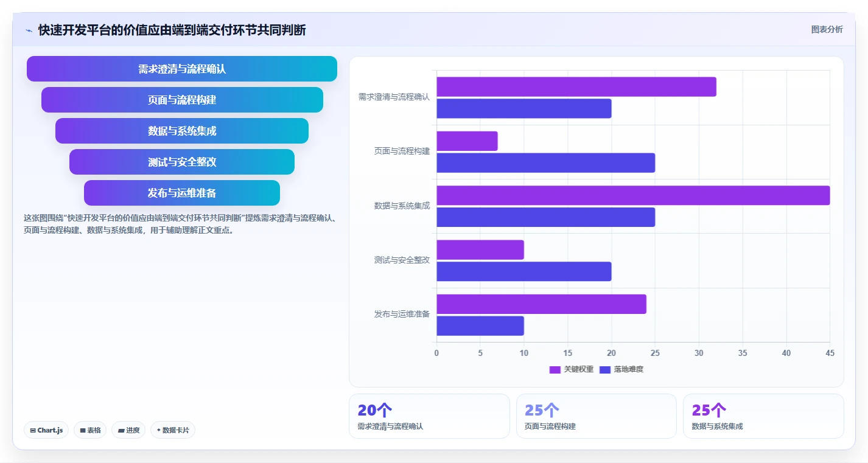
Task: Click 落地难度 bar for 页面与流程构建
Action: tap(546, 163)
